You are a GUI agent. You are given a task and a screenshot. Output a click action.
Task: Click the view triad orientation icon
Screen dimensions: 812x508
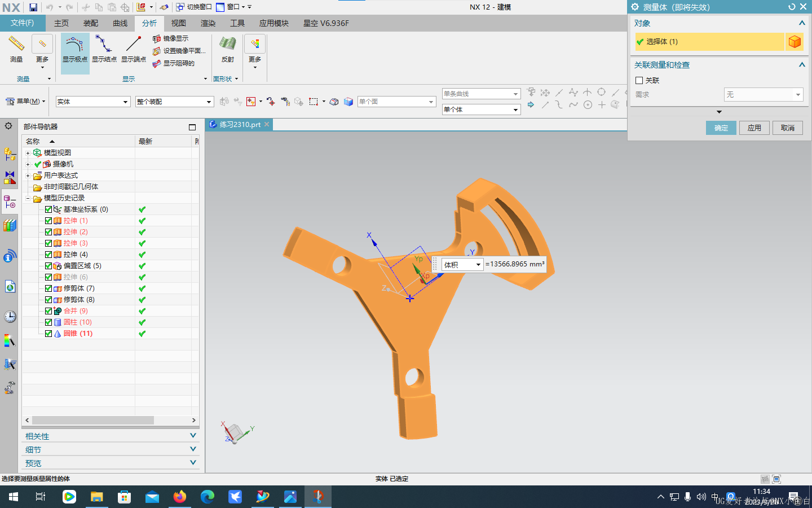pos(237,433)
